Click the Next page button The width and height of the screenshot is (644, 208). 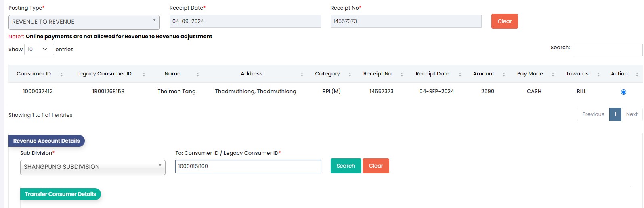(x=631, y=114)
